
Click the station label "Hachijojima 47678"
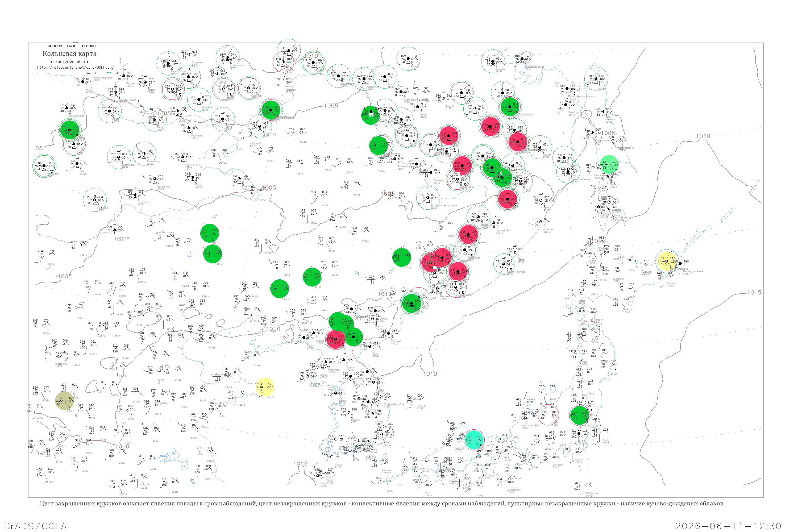[x=591, y=494]
